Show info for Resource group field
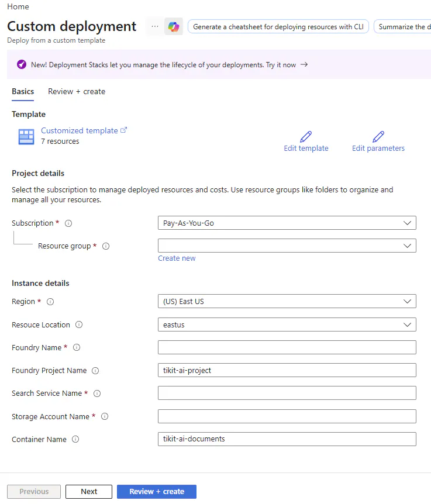Image resolution: width=431 pixels, height=504 pixels. point(106,246)
